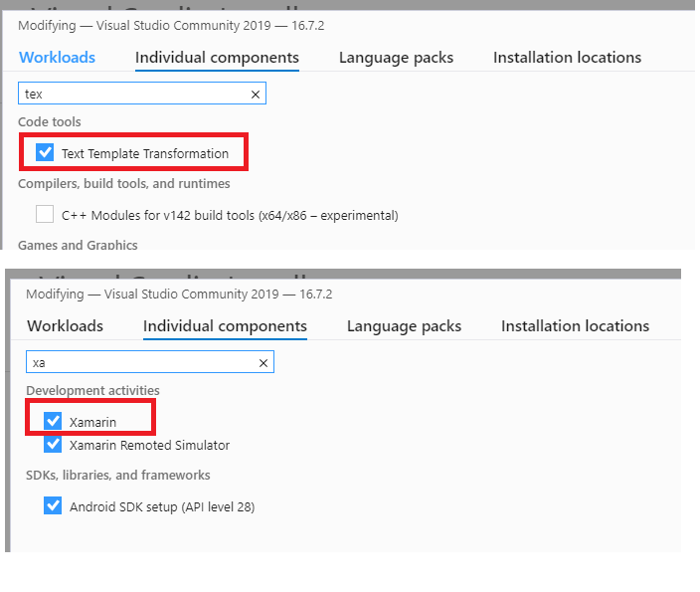Click the search field containing 'tex'
Viewport: 700px width, 592px height.
tap(129, 95)
